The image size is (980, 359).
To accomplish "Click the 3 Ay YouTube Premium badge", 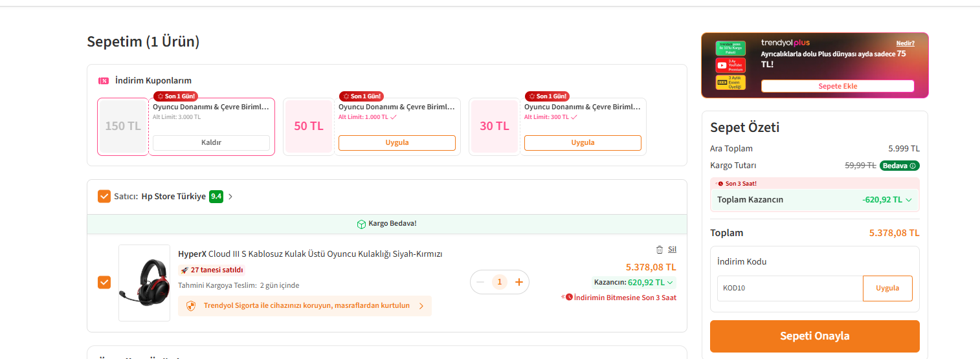I will point(730,65).
